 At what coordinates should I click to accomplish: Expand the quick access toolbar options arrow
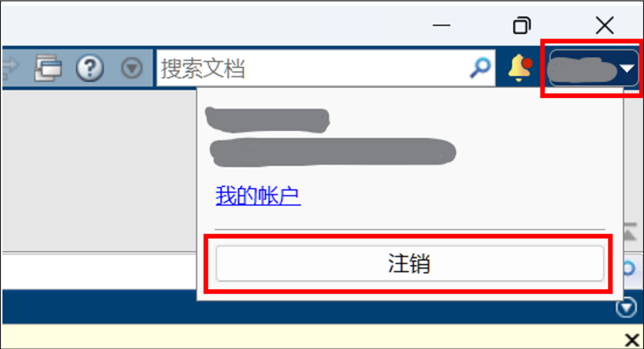(132, 68)
